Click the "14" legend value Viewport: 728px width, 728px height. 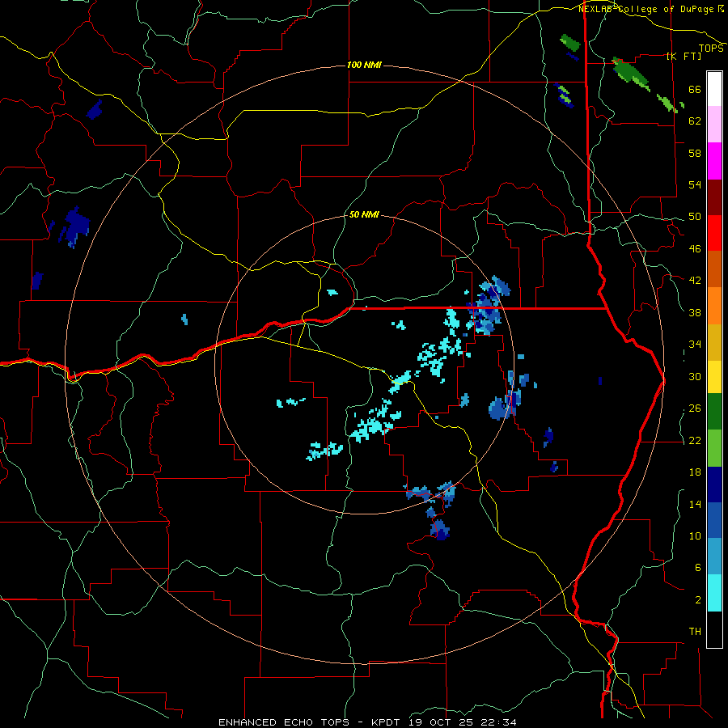695,504
